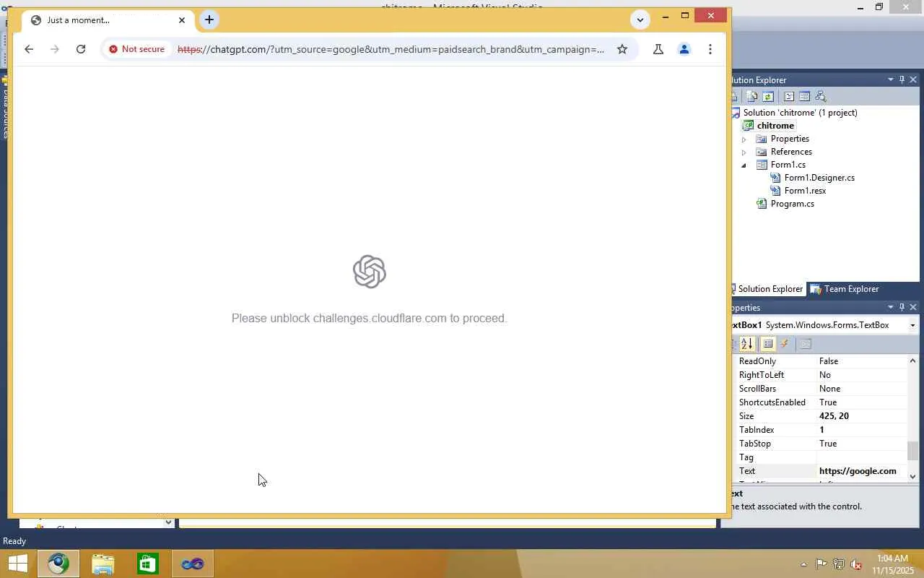Open a new browser tab
This screenshot has height=578, width=924.
(x=209, y=20)
